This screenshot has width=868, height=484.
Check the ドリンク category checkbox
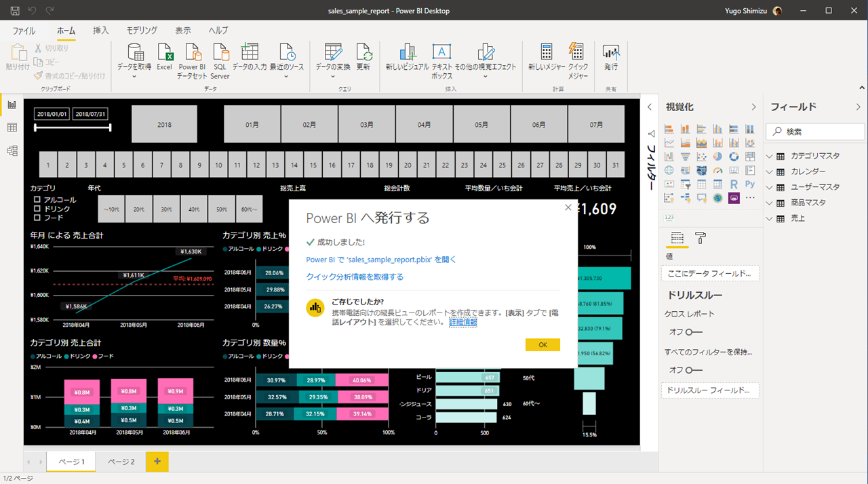pos(37,209)
